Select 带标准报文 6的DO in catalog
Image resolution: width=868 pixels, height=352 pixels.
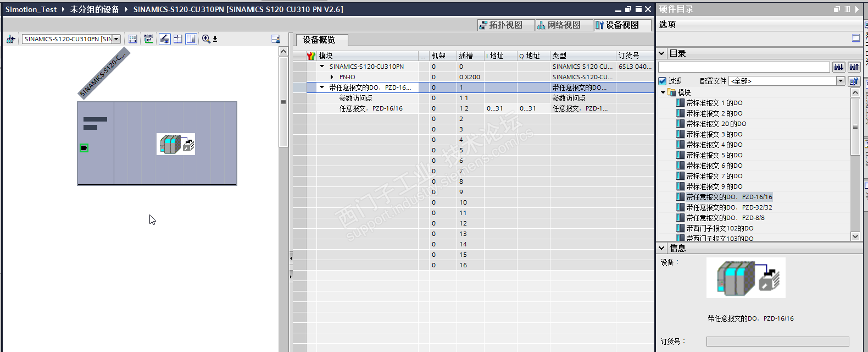coord(714,166)
